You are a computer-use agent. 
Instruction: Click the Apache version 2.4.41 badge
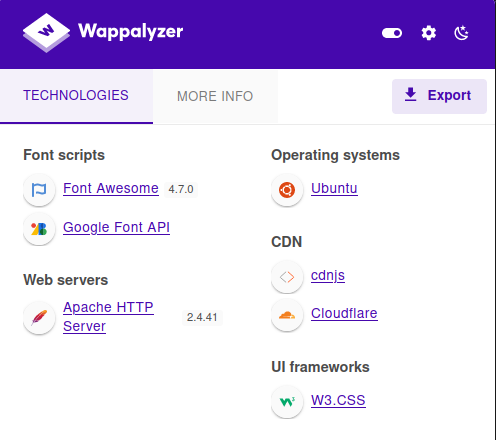tap(202, 317)
